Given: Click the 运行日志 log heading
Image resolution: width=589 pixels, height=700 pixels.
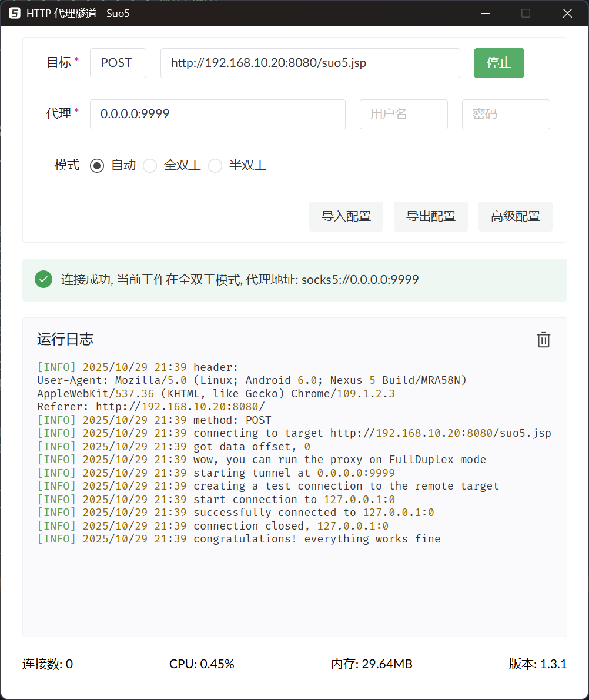Looking at the screenshot, I should (x=65, y=339).
